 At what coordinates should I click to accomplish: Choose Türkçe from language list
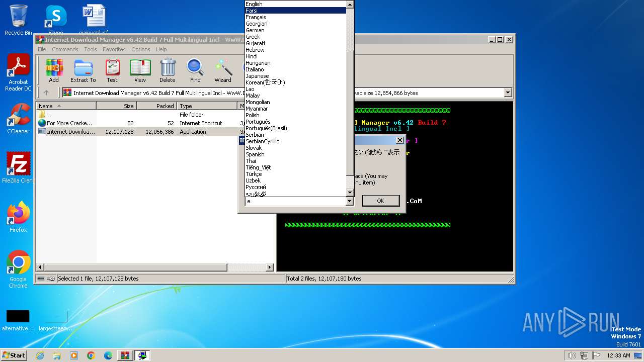295,174
